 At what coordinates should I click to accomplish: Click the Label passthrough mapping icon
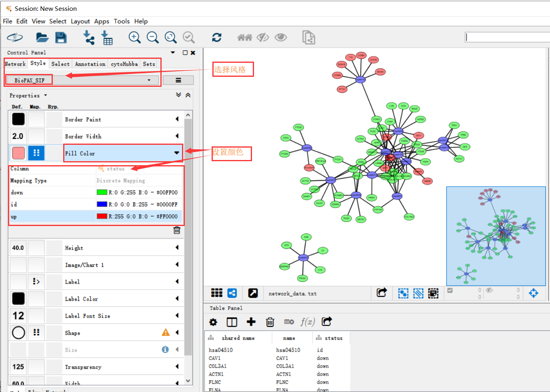point(36,282)
